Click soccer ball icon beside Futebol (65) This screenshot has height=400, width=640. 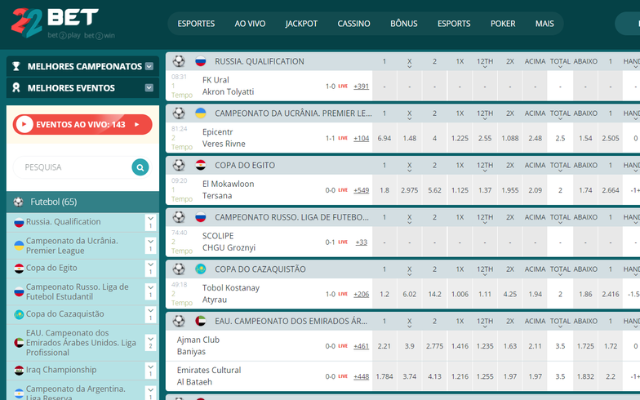tap(18, 202)
